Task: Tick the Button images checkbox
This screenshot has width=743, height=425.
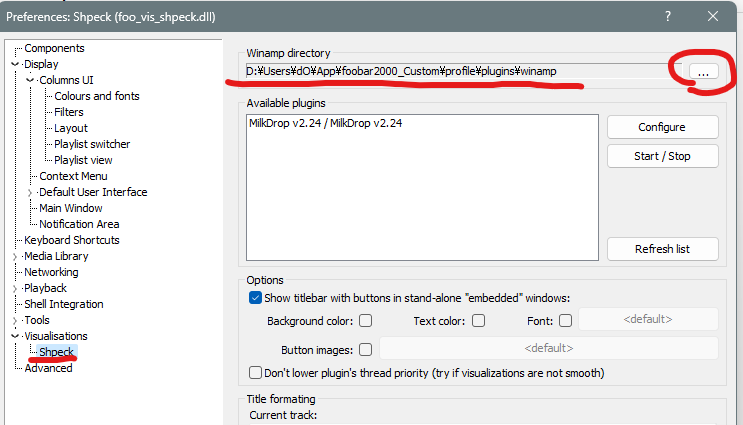Action: pyautogui.click(x=365, y=350)
